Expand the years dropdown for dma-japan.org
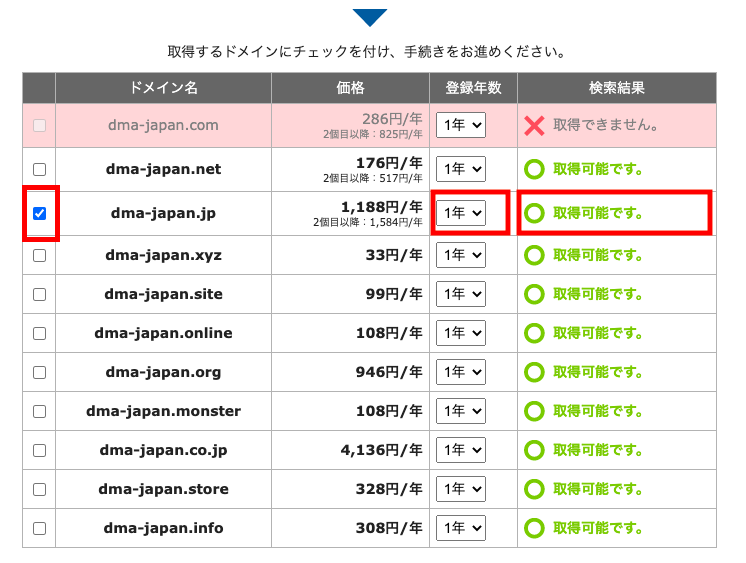The image size is (746, 563). click(x=461, y=372)
